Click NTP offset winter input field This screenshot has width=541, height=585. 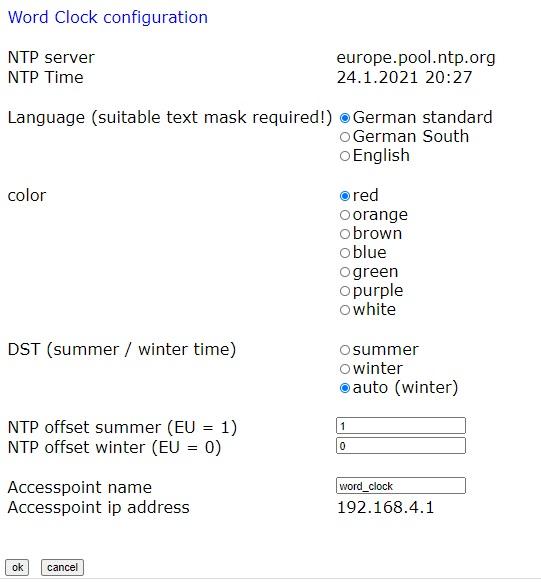click(x=401, y=446)
